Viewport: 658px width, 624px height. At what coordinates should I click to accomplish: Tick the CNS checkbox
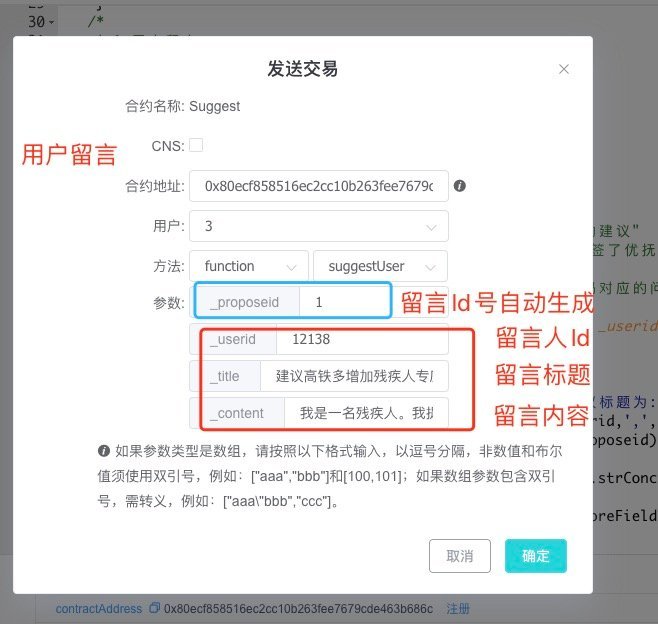(196, 145)
